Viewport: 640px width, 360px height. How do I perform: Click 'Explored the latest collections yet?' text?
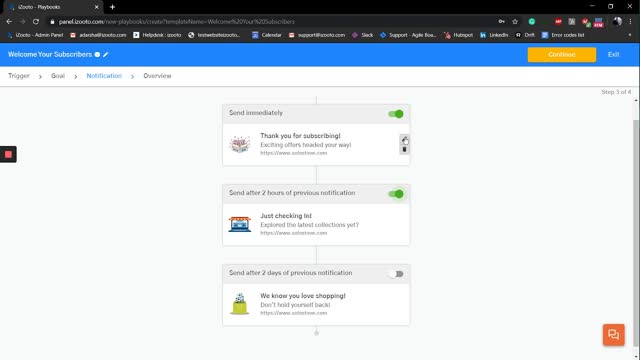click(x=309, y=225)
